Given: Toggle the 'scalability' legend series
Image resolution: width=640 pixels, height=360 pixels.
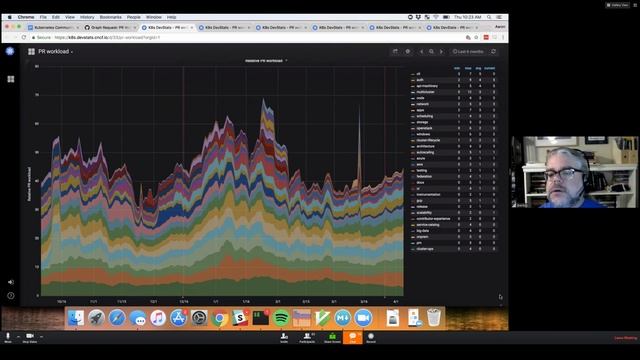Looking at the screenshot, I should coord(424,212).
